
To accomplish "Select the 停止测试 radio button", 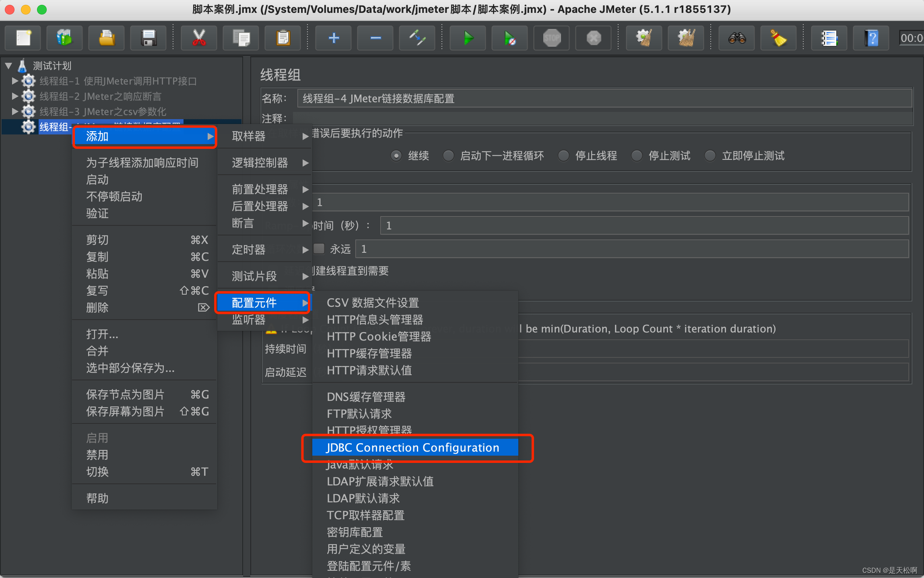I will (637, 156).
